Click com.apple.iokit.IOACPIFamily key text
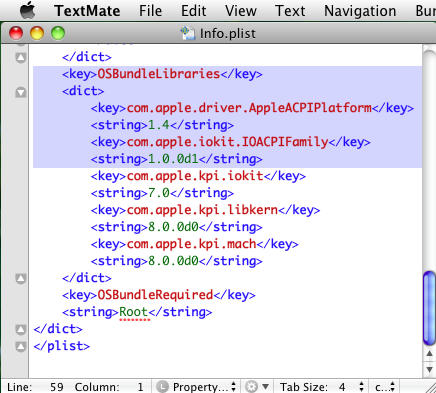The width and height of the screenshot is (436, 393). pos(228,142)
